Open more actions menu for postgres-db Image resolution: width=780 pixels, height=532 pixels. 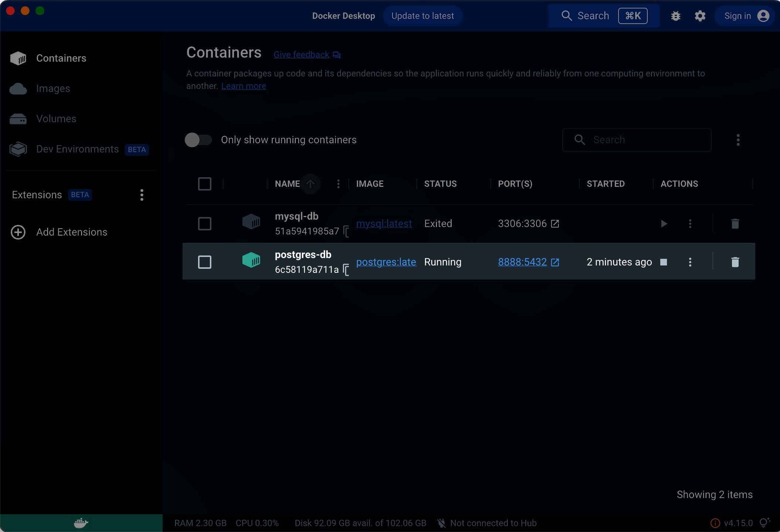690,262
